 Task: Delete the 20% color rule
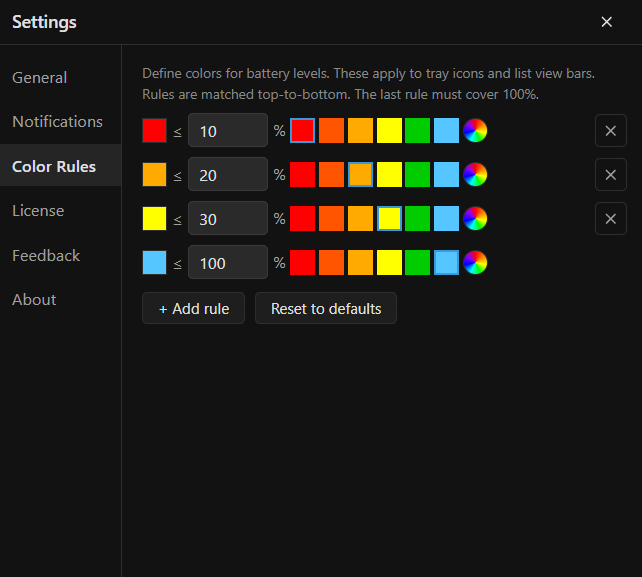[x=610, y=174]
